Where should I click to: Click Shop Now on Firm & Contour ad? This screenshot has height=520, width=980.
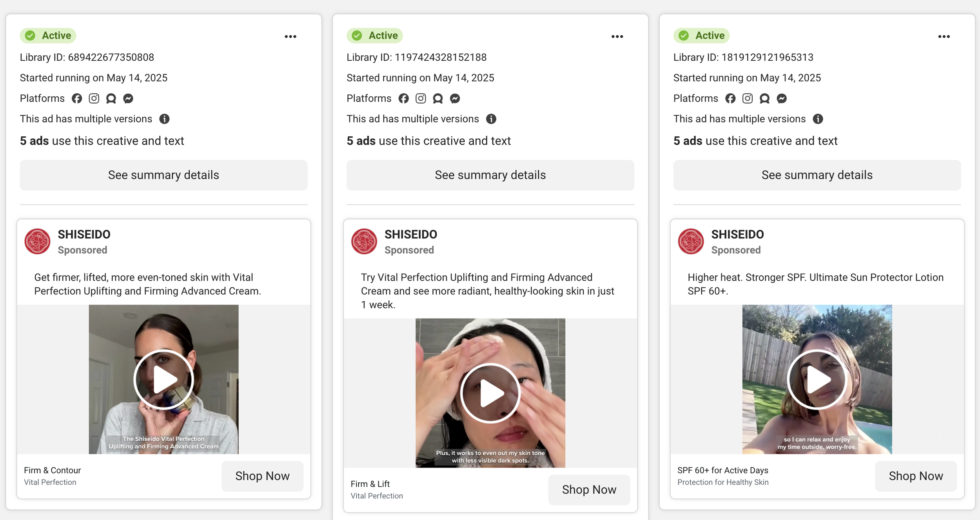click(x=262, y=476)
